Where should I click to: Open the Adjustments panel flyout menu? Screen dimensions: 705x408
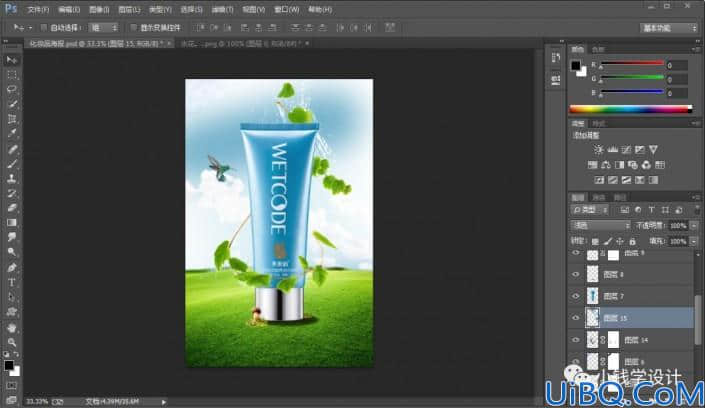tap(696, 123)
